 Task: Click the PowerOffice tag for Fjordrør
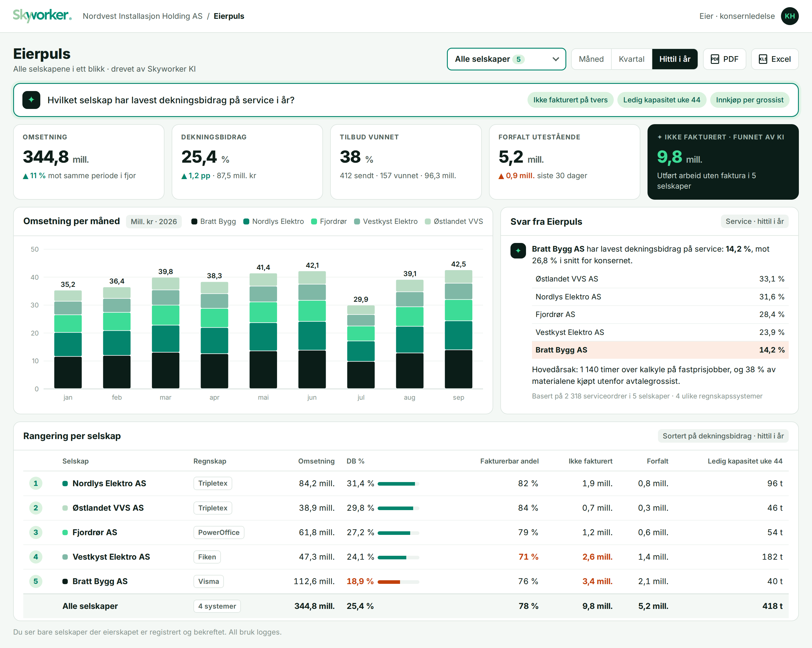tap(219, 532)
